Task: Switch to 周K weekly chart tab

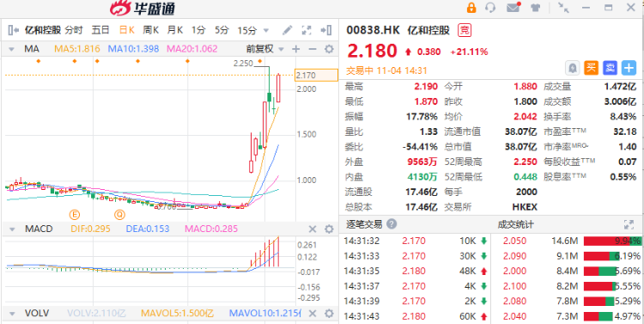Action: pos(151,30)
